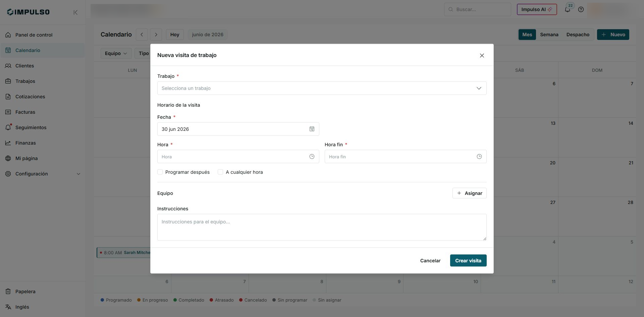
Task: Switch to Mes view
Action: 527,35
